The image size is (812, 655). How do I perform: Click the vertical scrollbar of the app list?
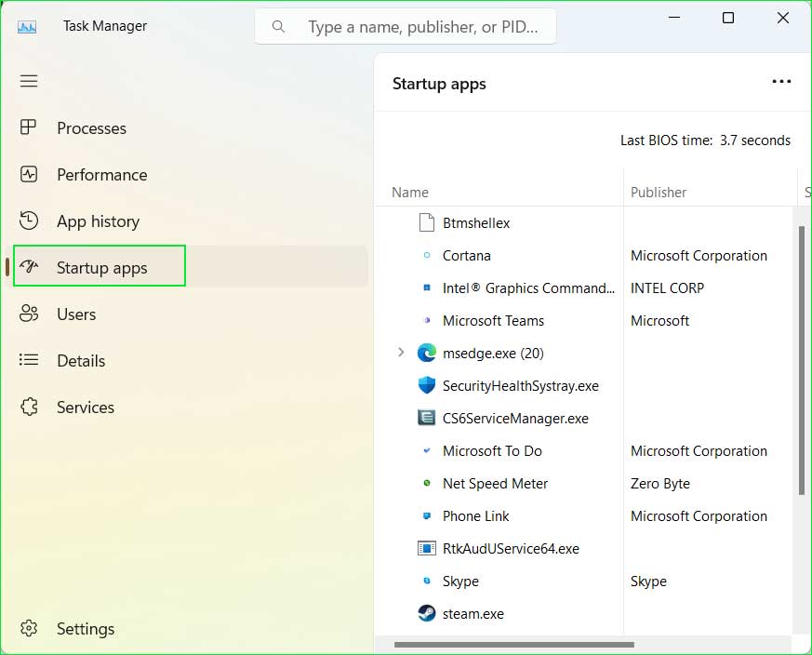click(801, 360)
